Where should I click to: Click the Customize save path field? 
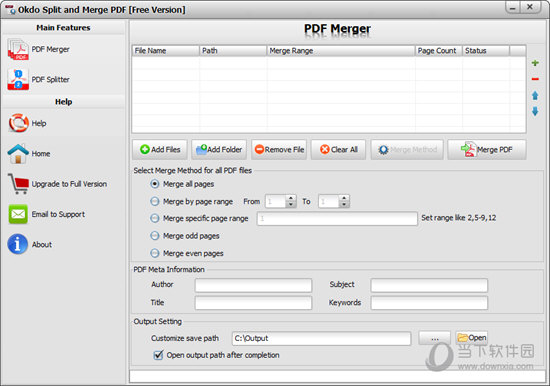tap(321, 338)
